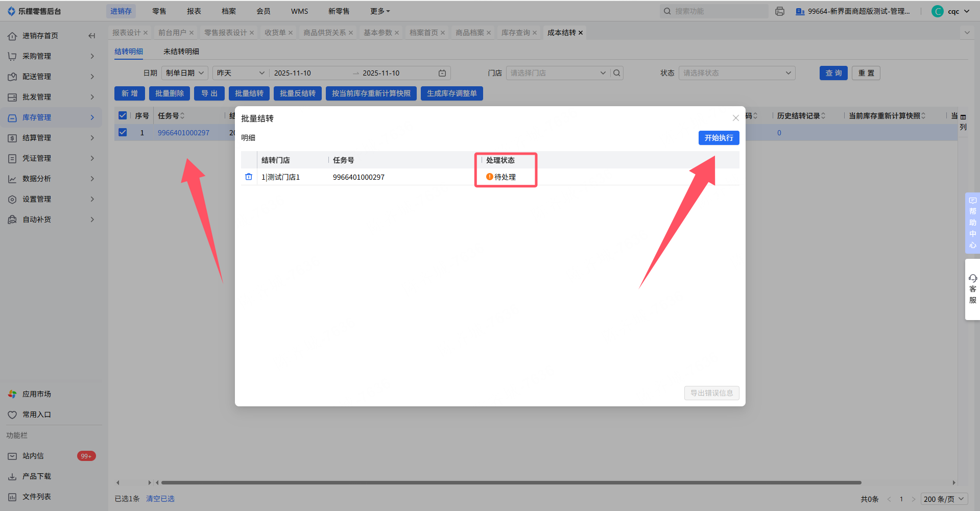Open the 200 条/页 page size dropdown
Image resolution: width=980 pixels, height=511 pixels.
[944, 499]
